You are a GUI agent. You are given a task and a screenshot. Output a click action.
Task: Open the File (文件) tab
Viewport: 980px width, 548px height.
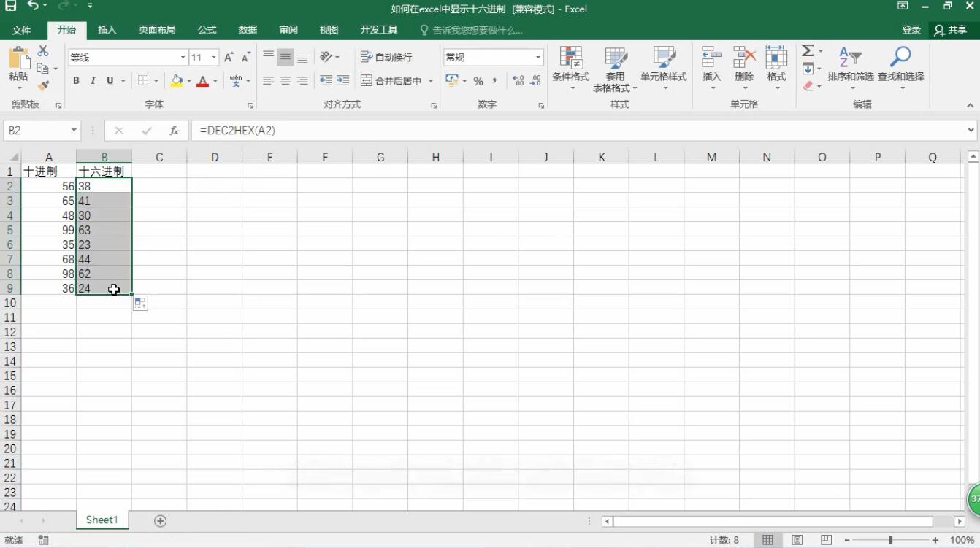tap(22, 30)
